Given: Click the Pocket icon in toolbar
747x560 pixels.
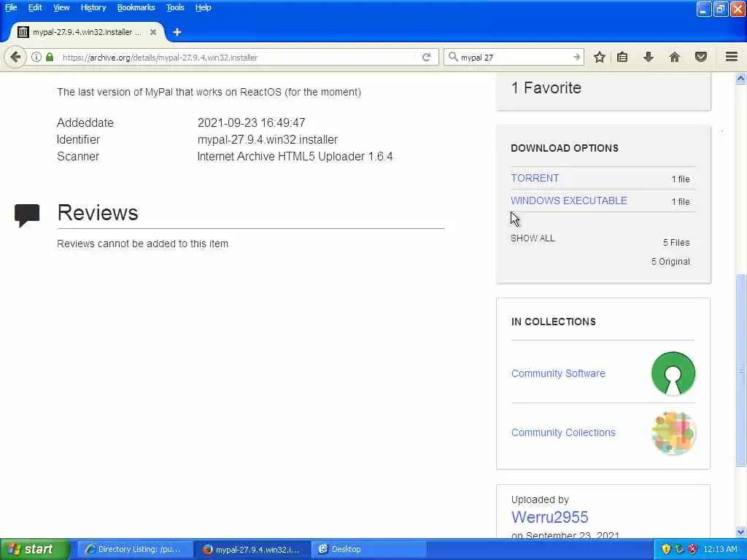Looking at the screenshot, I should [701, 57].
